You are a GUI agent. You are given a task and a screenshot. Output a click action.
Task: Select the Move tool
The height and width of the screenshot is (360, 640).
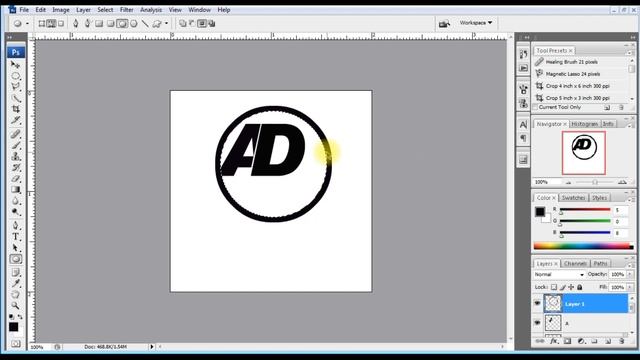tap(15, 65)
